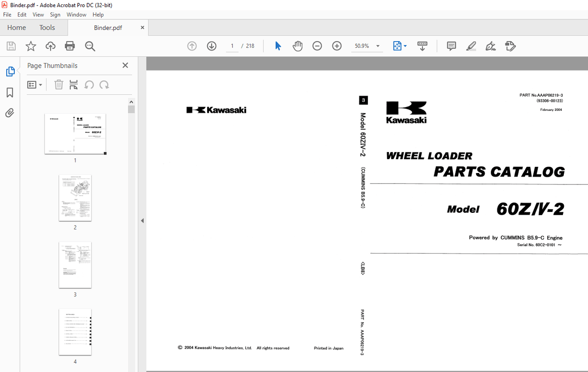Save the PDF file

coord(10,45)
